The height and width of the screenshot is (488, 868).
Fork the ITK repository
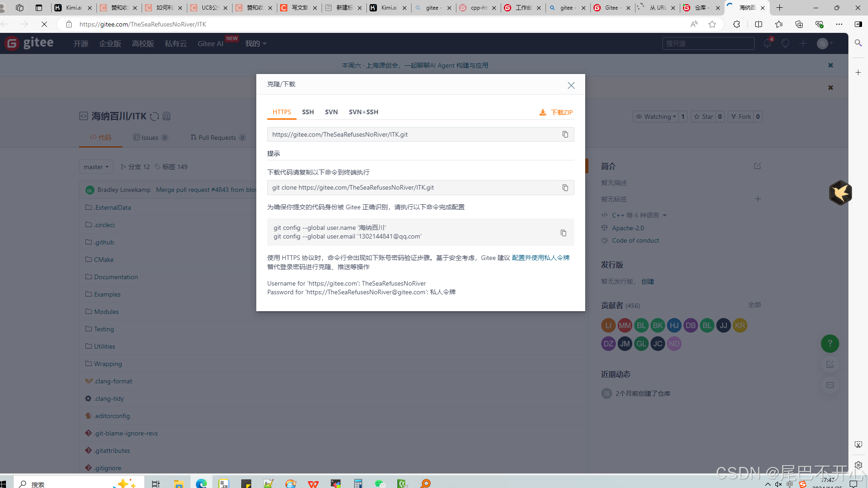[x=741, y=117]
